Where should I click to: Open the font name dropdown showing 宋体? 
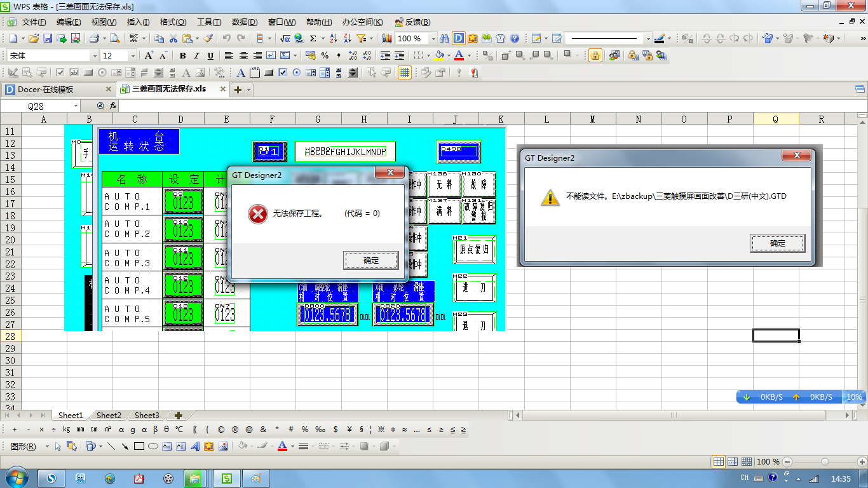point(95,56)
